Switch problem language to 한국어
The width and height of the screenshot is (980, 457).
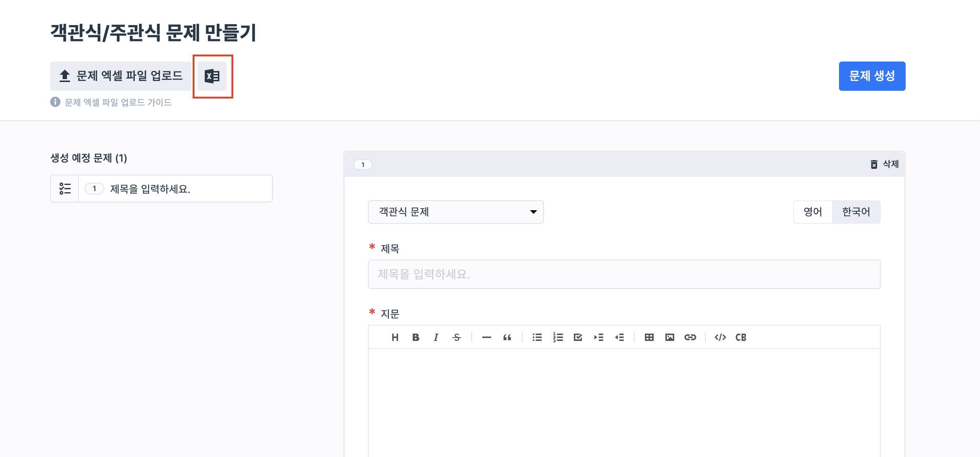[856, 212]
